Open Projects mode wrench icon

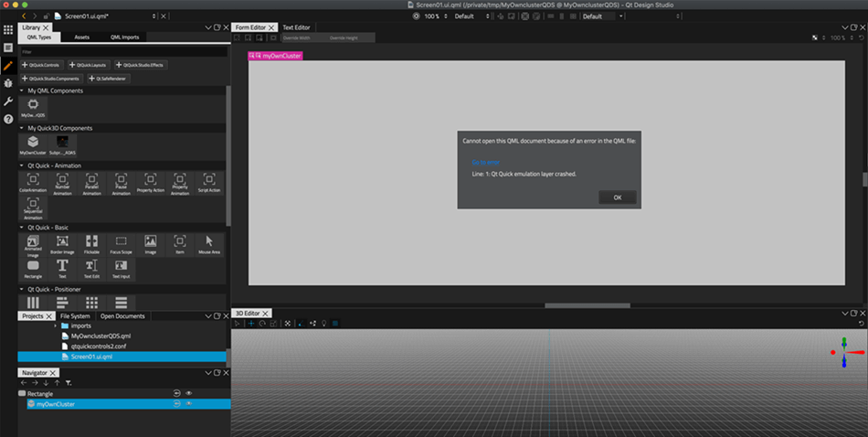tap(7, 101)
